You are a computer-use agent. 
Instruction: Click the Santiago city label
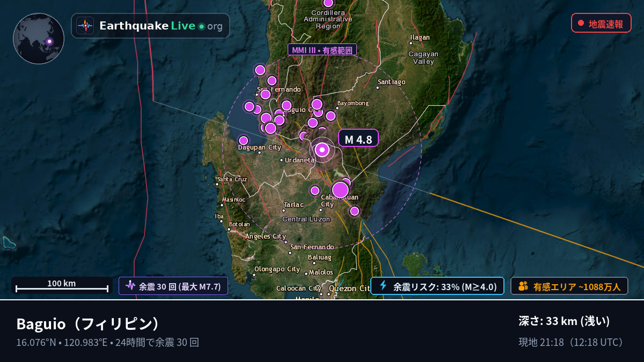[x=392, y=82]
